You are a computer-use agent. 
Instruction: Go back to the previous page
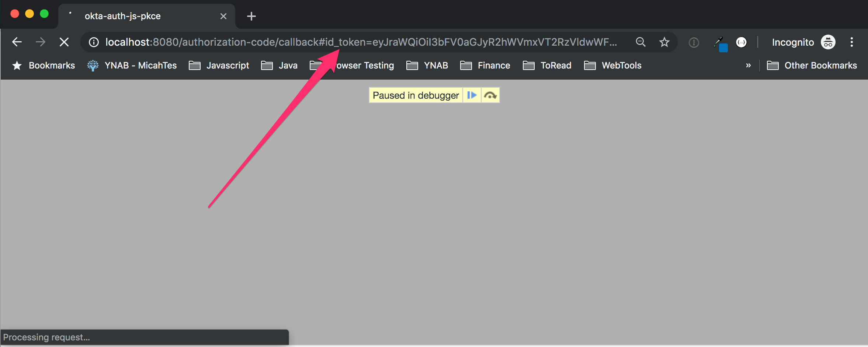click(17, 42)
